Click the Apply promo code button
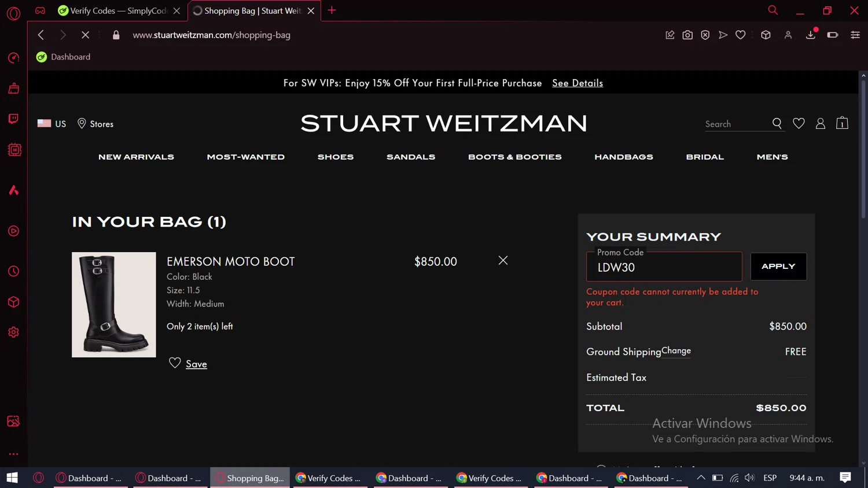The height and width of the screenshot is (488, 868). [778, 267]
